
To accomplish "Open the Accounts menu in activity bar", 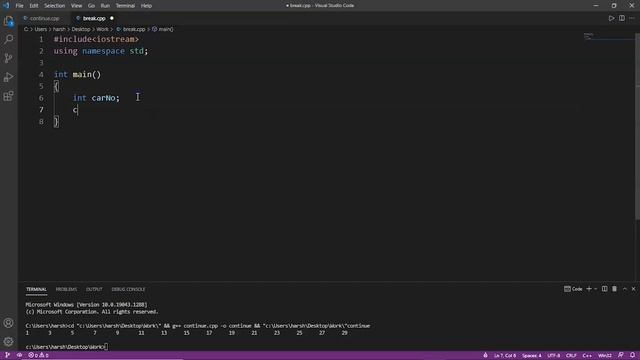I will tap(9, 323).
